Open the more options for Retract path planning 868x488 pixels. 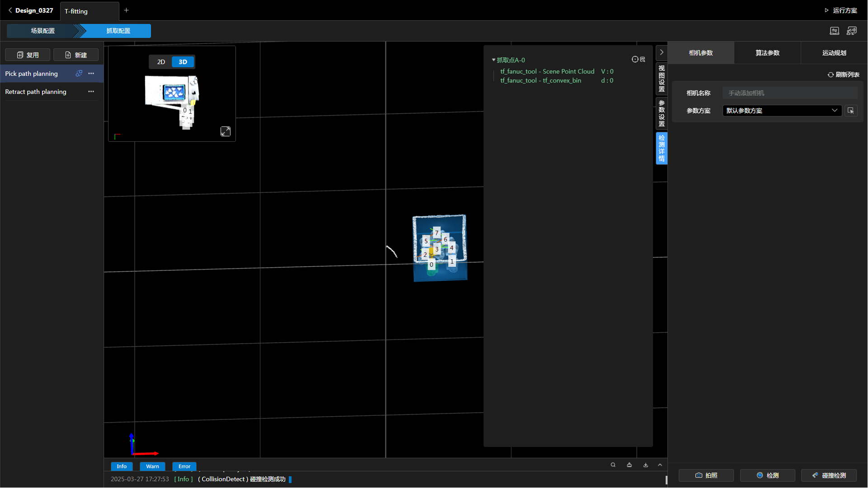[x=91, y=92]
